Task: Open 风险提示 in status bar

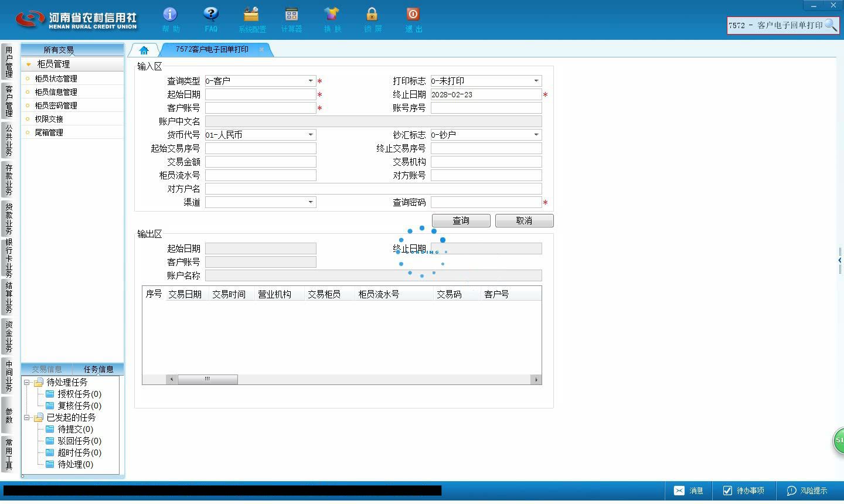Action: (807, 491)
